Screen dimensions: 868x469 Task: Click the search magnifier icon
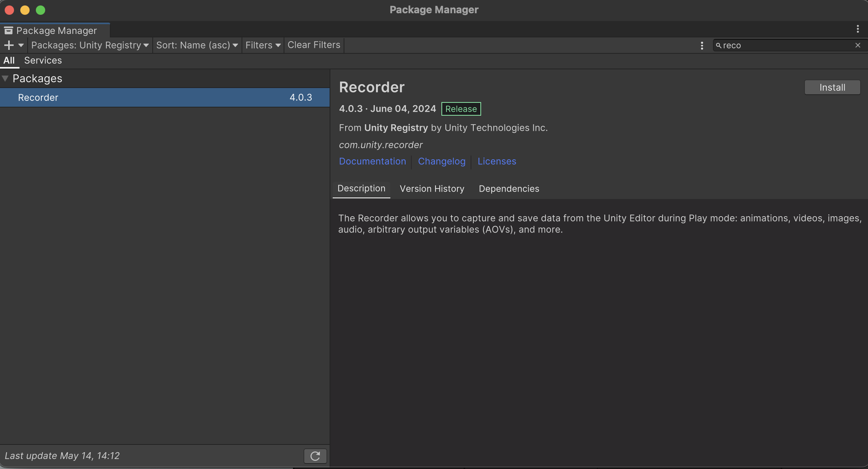coord(719,45)
